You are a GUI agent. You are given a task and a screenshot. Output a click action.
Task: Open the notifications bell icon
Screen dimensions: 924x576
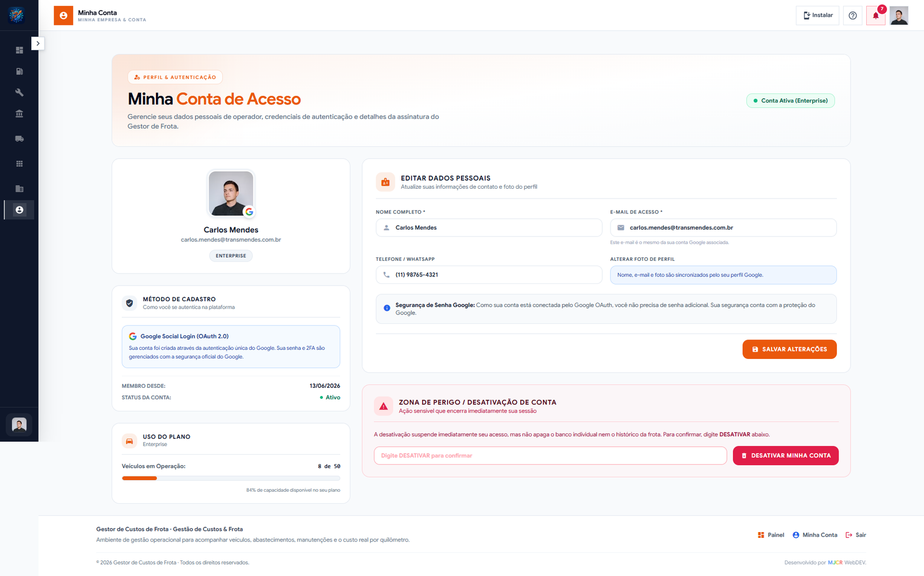875,16
